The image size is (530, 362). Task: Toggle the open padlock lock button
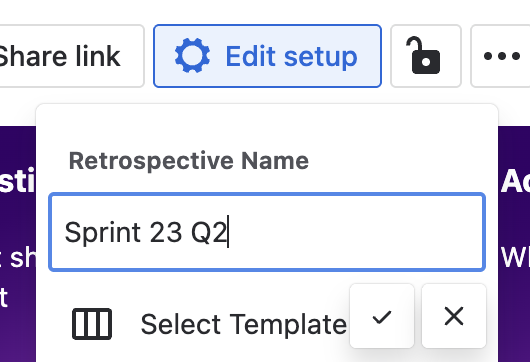click(x=426, y=56)
